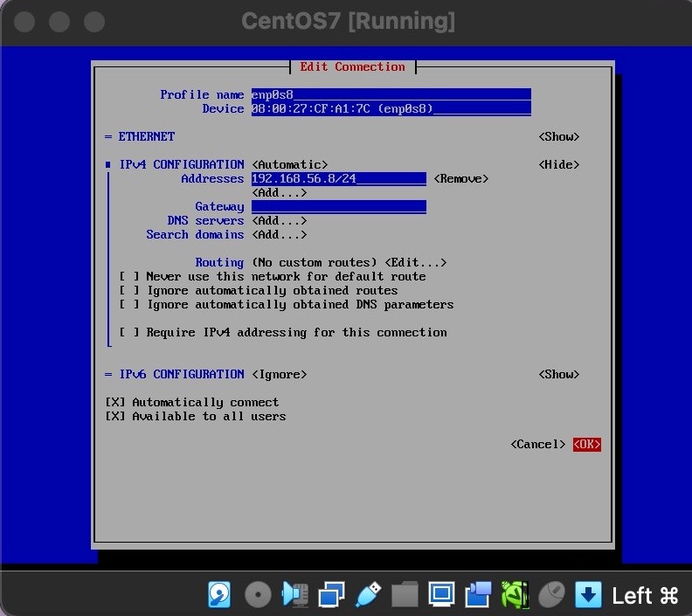Click the (No custom routes) text
692x616 pixels.
[x=315, y=262]
